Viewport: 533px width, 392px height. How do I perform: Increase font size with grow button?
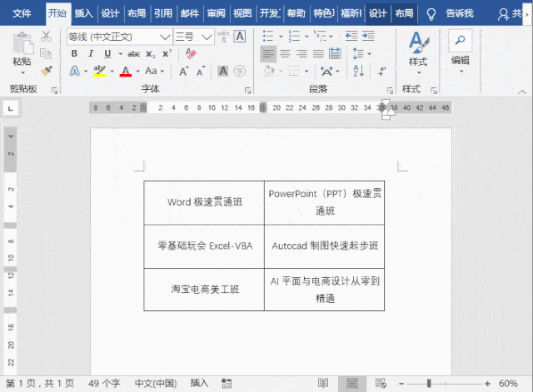(x=183, y=72)
